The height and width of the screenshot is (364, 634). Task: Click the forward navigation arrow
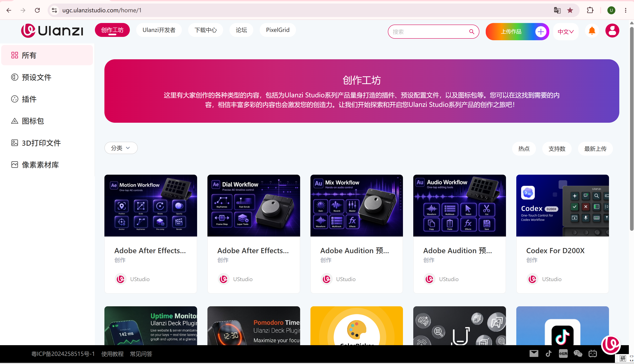23,10
